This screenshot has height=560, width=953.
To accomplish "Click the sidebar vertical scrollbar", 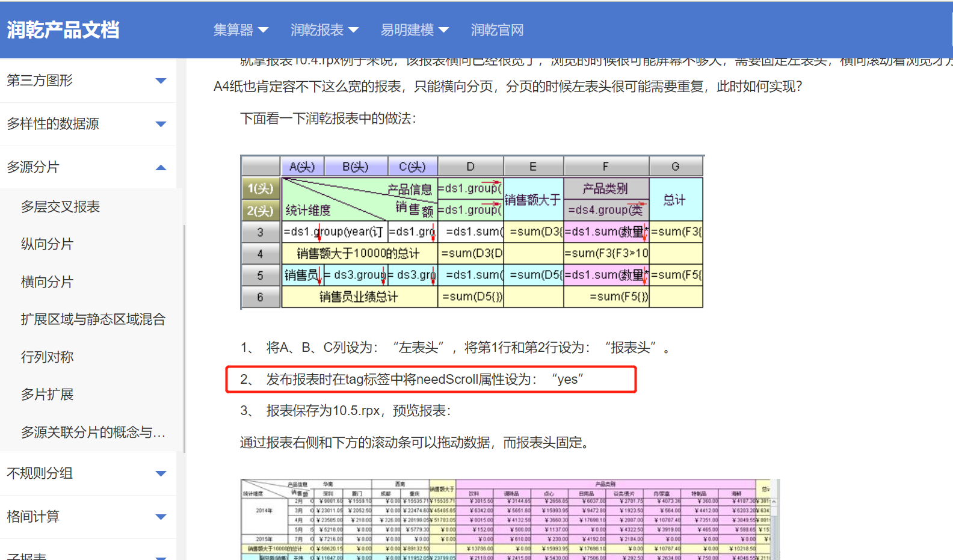I will coord(184,337).
